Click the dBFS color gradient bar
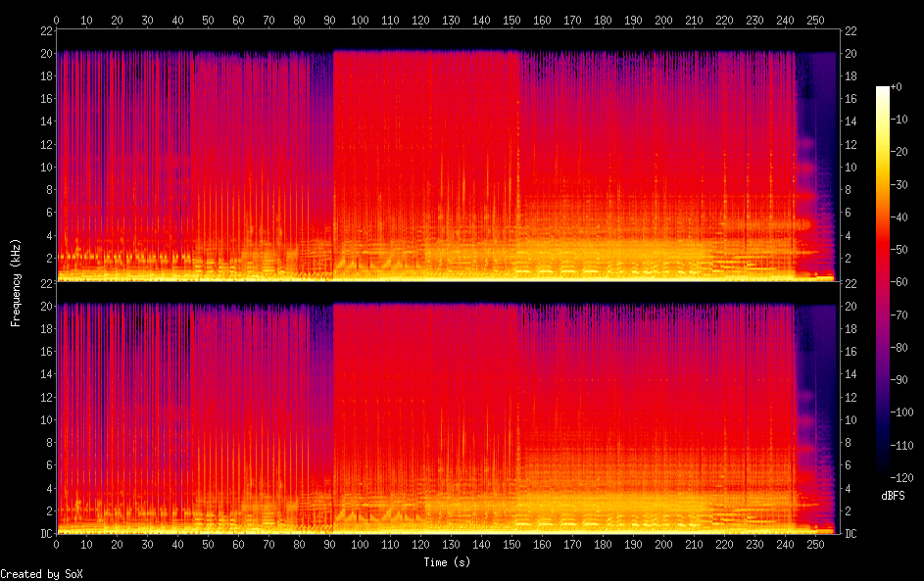This screenshot has height=581, width=924. coord(882,281)
